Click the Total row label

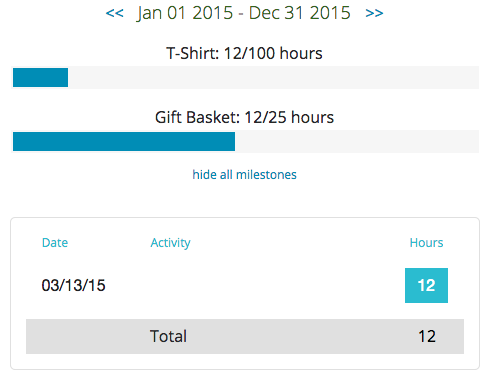[x=168, y=336]
